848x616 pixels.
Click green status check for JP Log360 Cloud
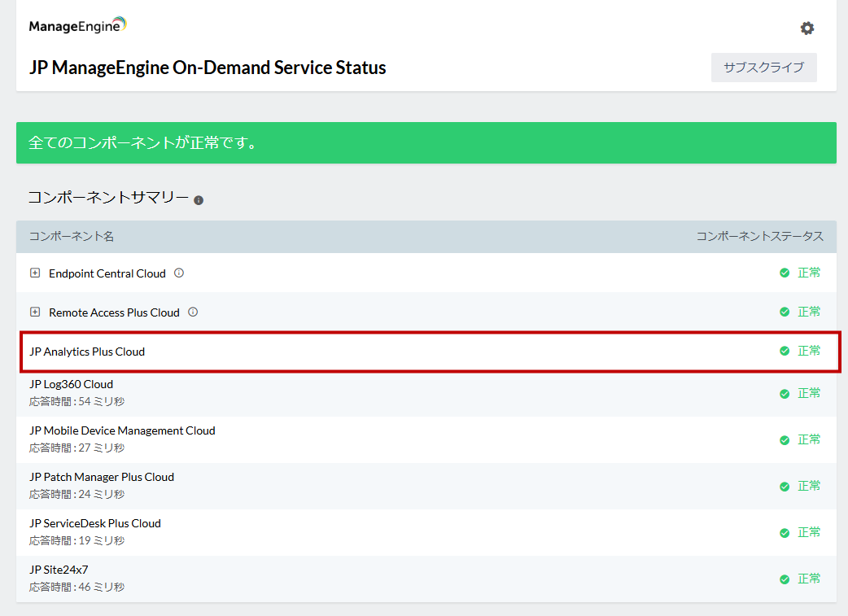click(x=785, y=393)
